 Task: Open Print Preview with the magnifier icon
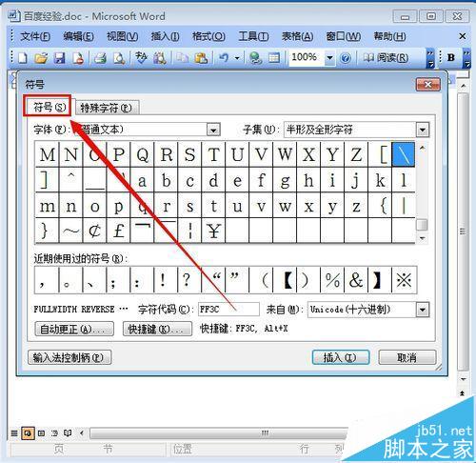119,58
